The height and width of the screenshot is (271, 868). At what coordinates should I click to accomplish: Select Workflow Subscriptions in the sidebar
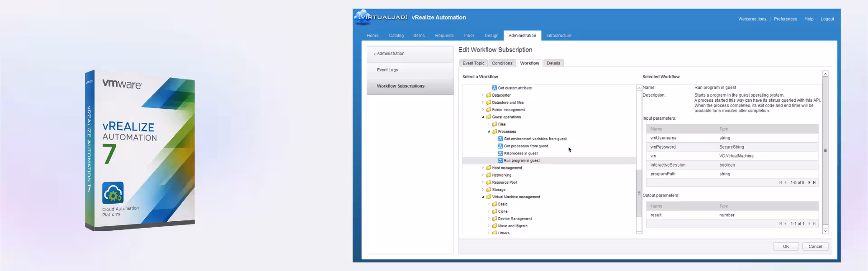(410, 86)
